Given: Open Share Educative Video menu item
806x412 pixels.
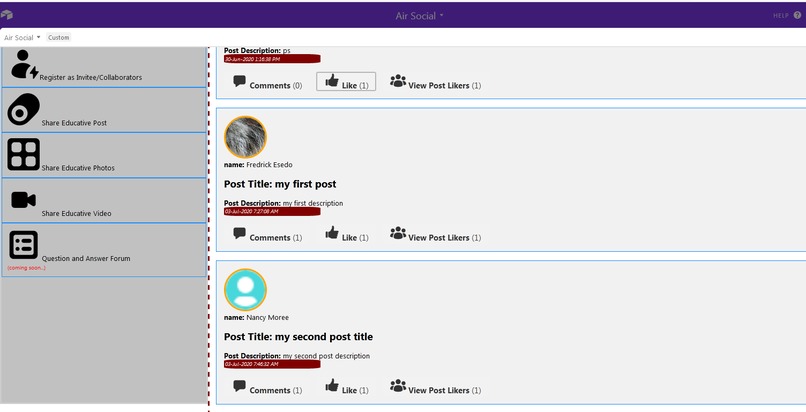Looking at the screenshot, I should coord(104,200).
